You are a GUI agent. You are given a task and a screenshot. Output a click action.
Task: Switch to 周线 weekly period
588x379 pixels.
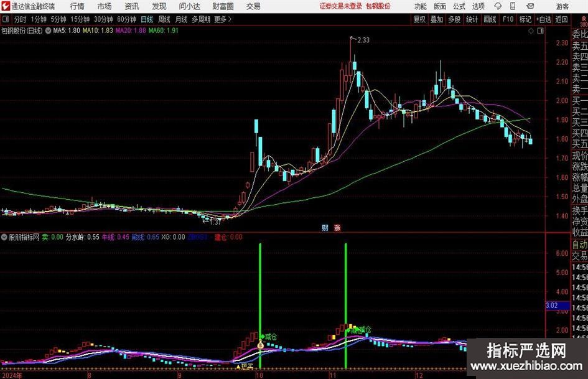[164, 19]
